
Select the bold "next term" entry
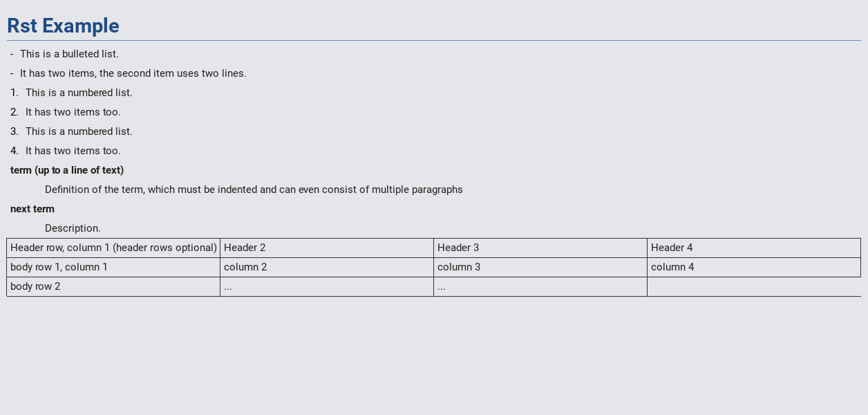[x=32, y=209]
